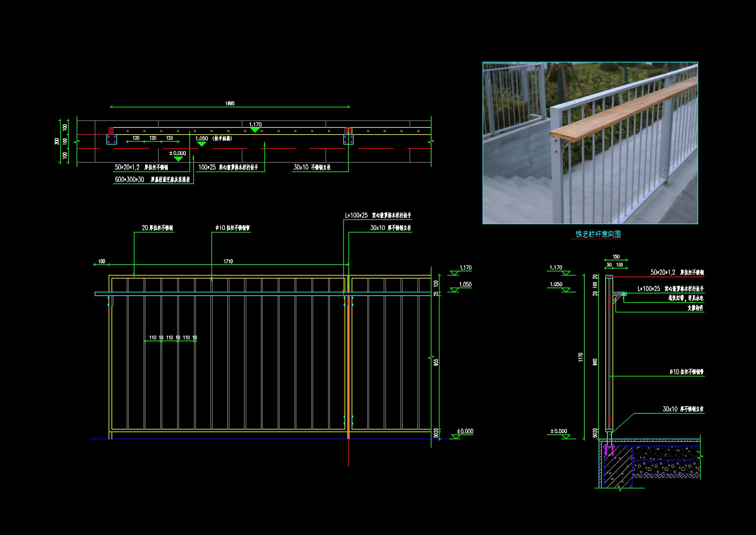Screen dimensions: 756x535
Task: Click the '20 厚拉丝不锈钢' label
Action: click(x=157, y=228)
